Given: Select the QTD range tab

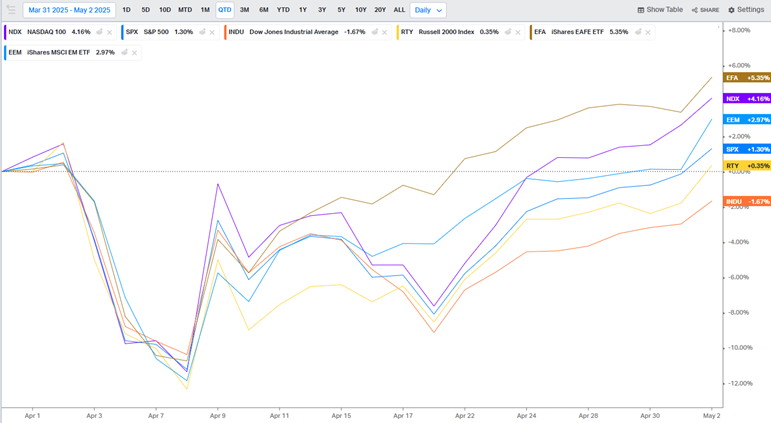Looking at the screenshot, I should [225, 10].
